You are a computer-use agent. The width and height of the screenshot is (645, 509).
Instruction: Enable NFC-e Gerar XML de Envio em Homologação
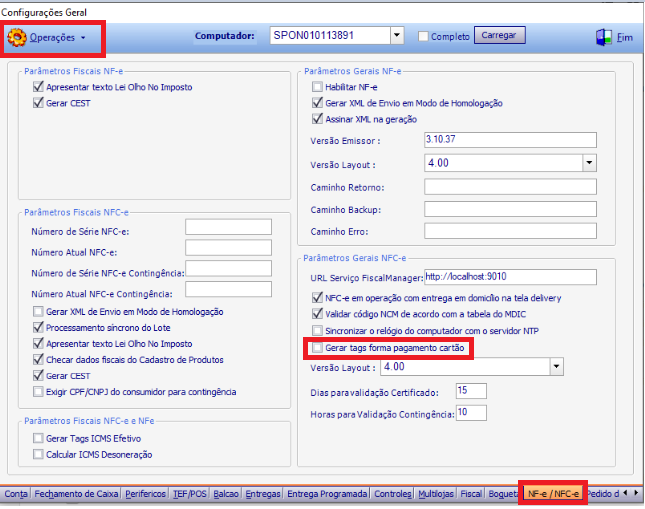38,311
